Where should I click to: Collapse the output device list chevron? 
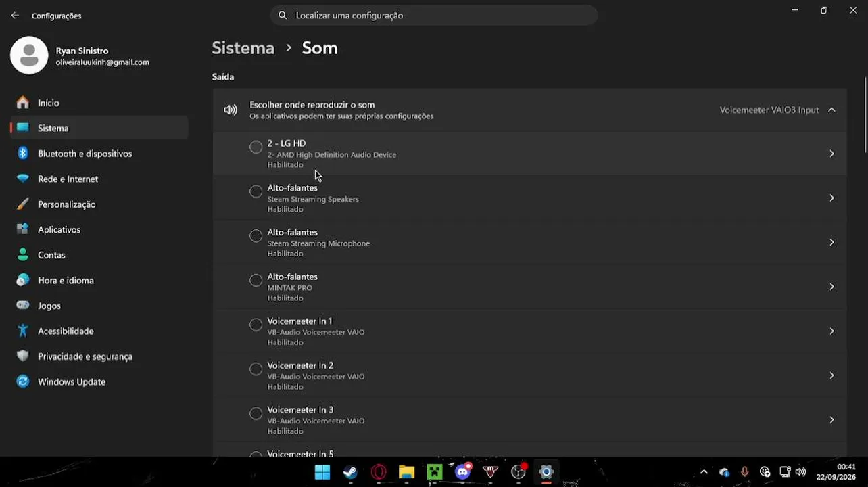tap(831, 110)
